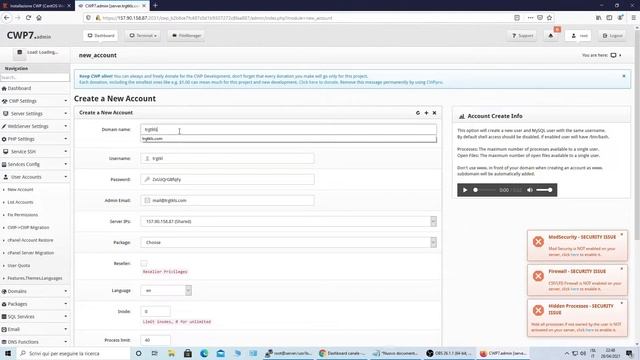
Task: Click the Inode input field
Action: 155,311
